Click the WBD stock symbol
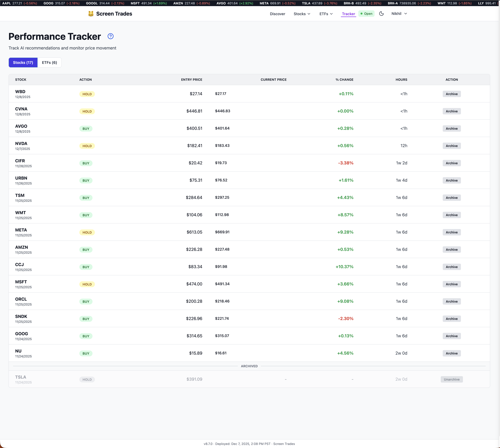The height and width of the screenshot is (448, 500). pos(20,92)
